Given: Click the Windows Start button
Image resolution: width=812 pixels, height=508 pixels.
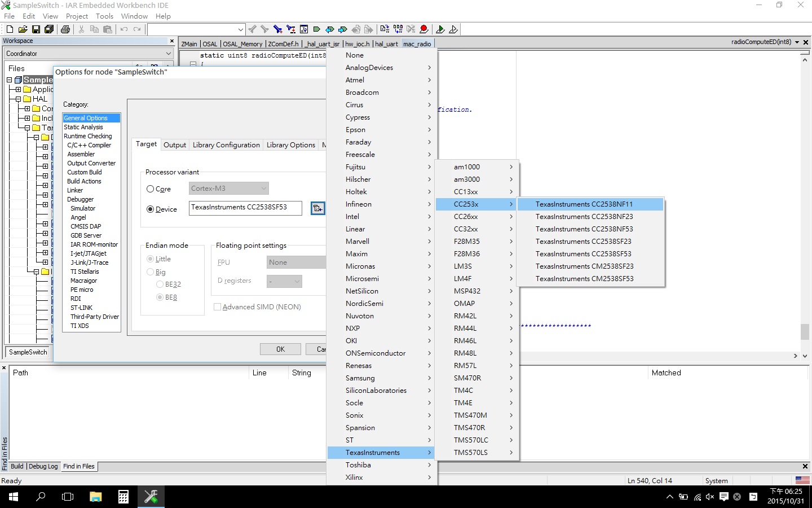Looking at the screenshot, I should tap(14, 497).
